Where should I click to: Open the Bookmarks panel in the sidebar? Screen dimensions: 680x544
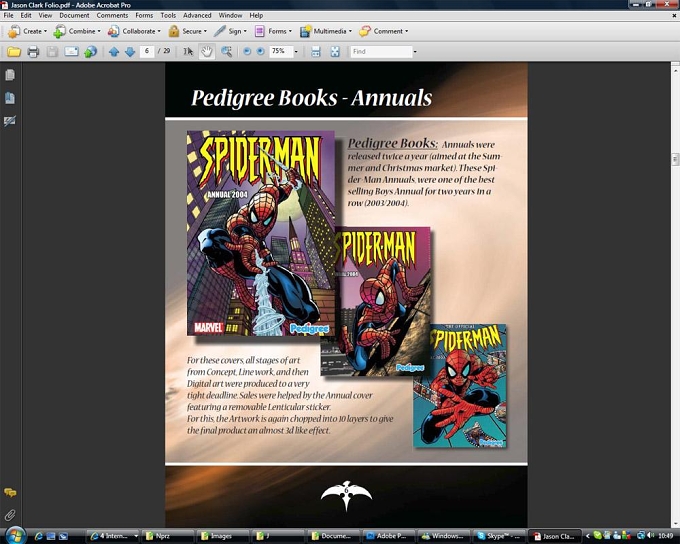(10, 98)
